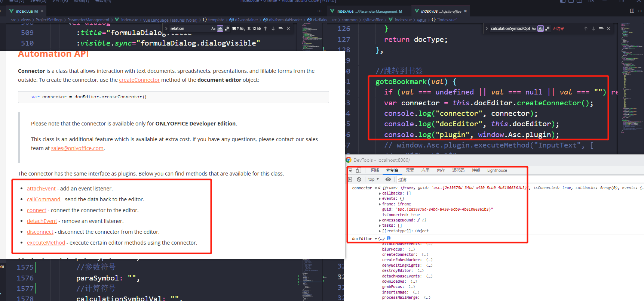This screenshot has height=301, width=644.
Task: Show the DevTools console sidebar
Action: [x=350, y=179]
